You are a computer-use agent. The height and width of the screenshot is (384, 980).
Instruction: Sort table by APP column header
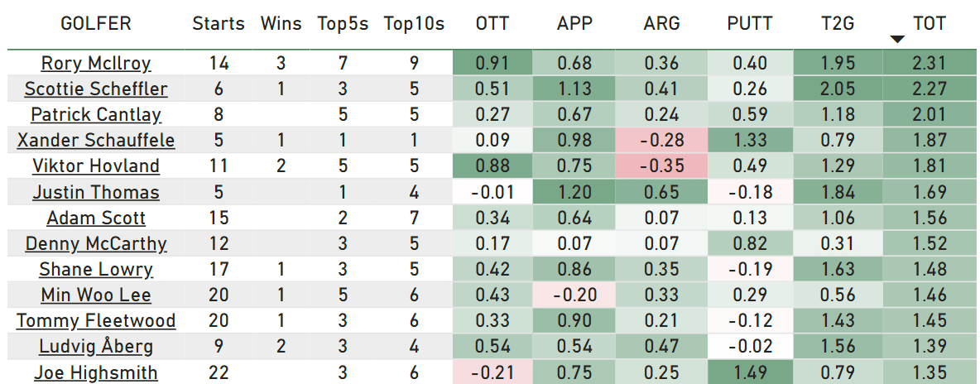tap(574, 24)
